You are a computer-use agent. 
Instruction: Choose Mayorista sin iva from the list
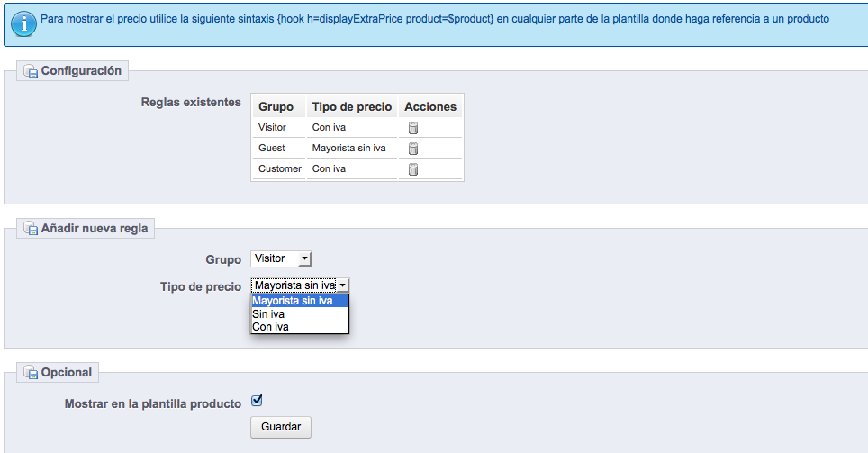(300, 301)
